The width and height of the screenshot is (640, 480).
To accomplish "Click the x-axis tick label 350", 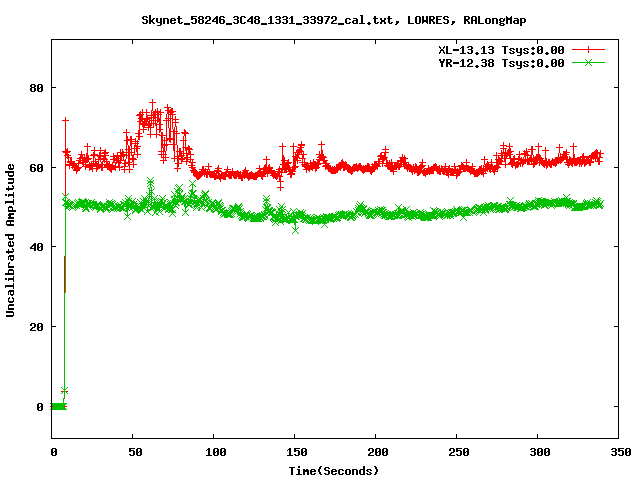I will [620, 452].
